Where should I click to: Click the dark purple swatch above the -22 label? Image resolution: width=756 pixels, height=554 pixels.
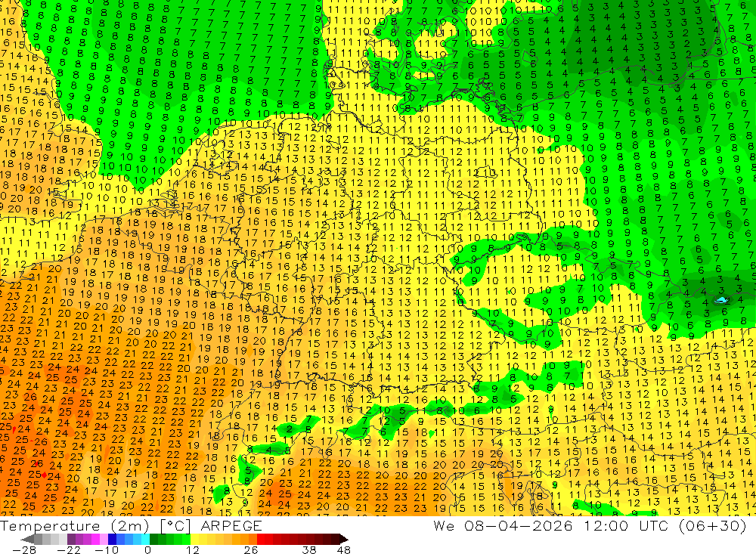pos(71,539)
